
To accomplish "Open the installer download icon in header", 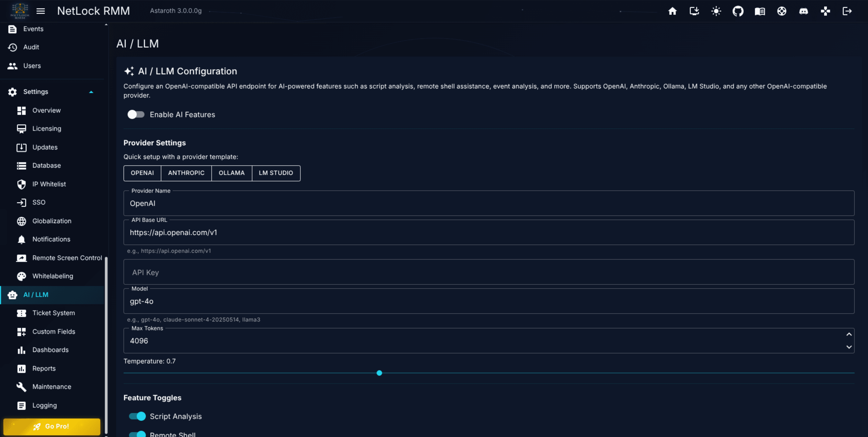I will click(x=694, y=11).
